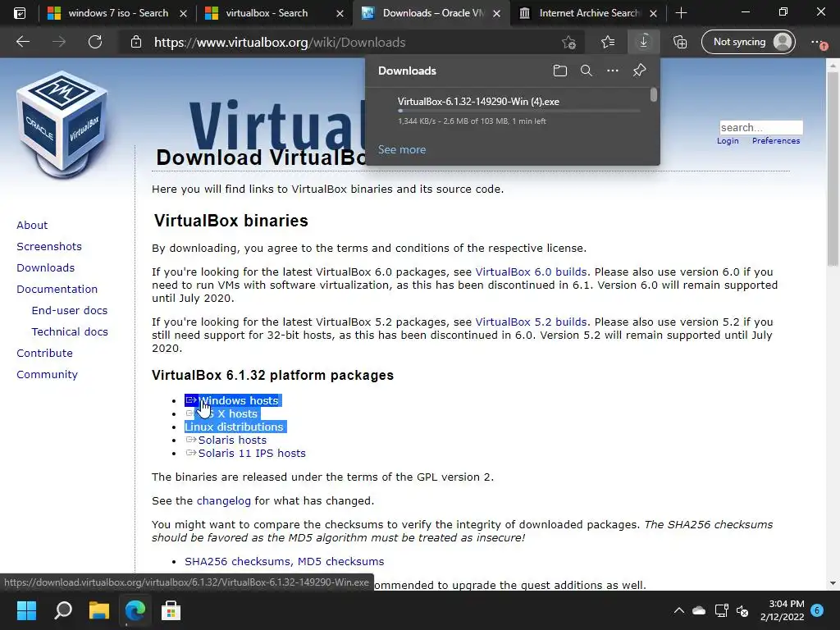Download Solaris 11 IPS hosts package

point(252,453)
